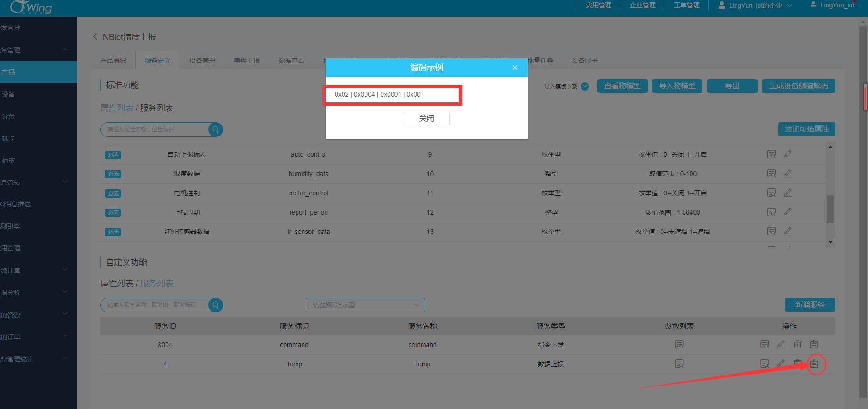Select the 服务定义 tab
Image resolution: width=868 pixels, height=409 pixels.
pyautogui.click(x=158, y=61)
